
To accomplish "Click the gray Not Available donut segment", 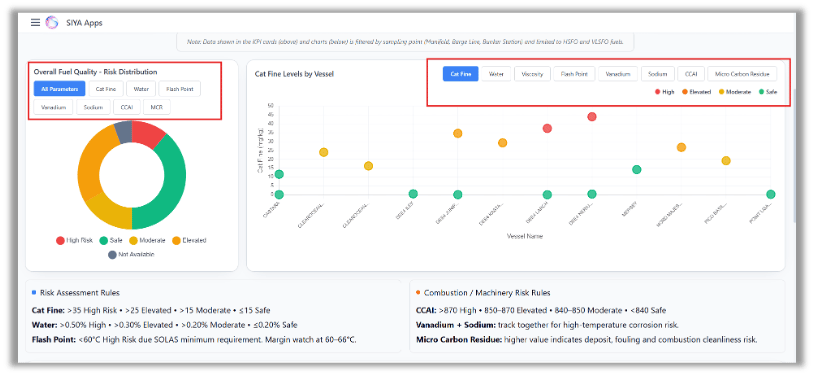I will click(124, 131).
